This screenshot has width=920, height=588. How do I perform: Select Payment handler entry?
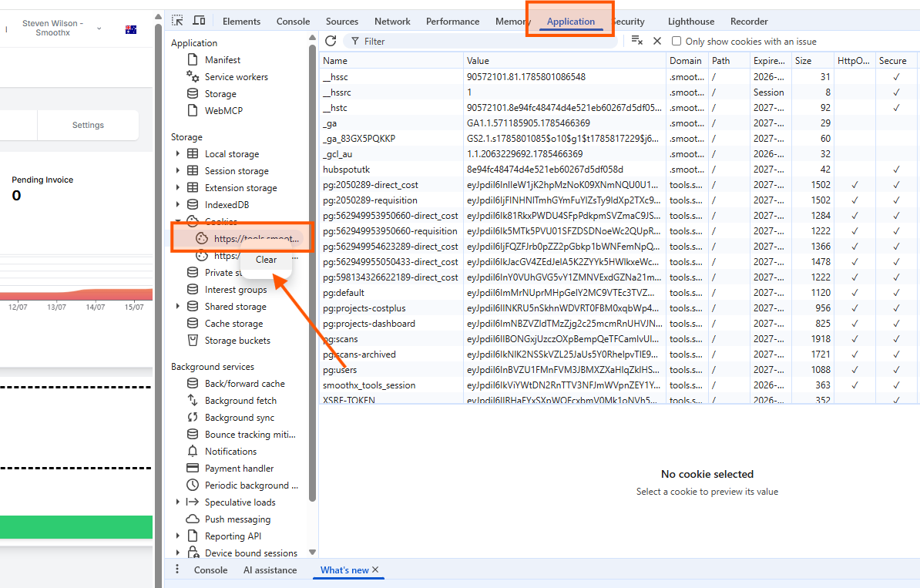point(239,469)
